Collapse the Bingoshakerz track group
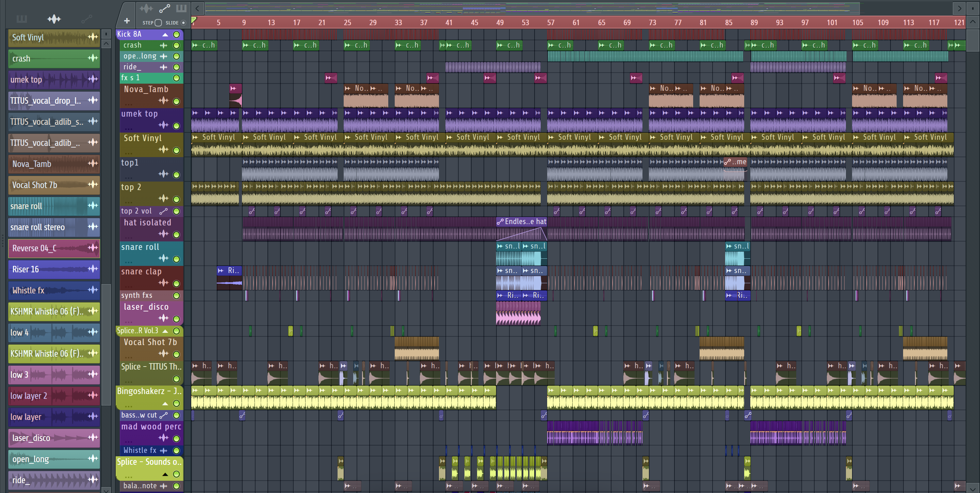 pyautogui.click(x=165, y=403)
